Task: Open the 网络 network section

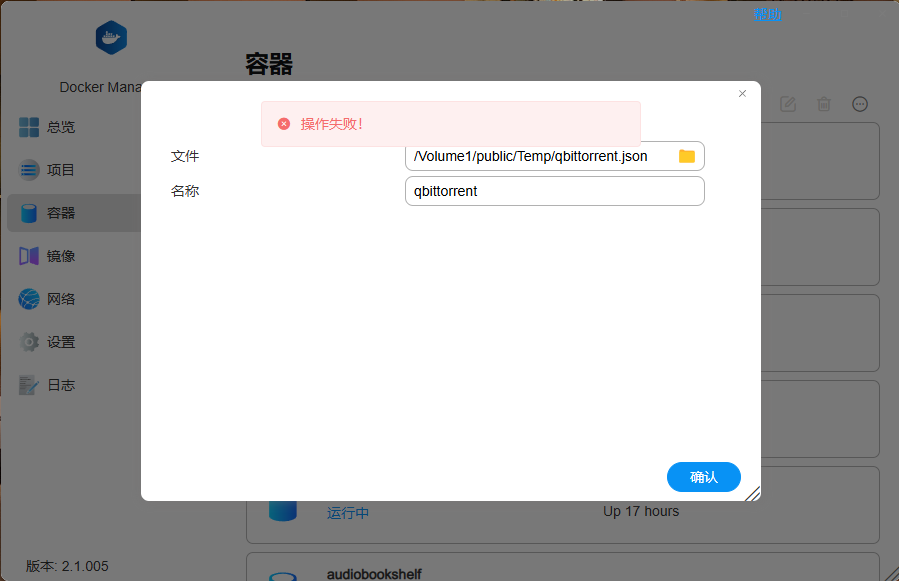Action: tap(73, 299)
